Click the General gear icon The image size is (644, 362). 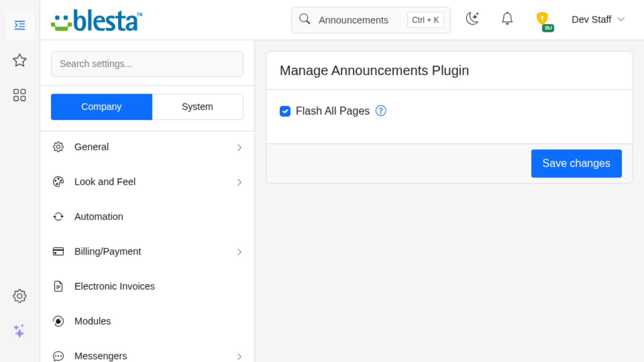pos(58,147)
